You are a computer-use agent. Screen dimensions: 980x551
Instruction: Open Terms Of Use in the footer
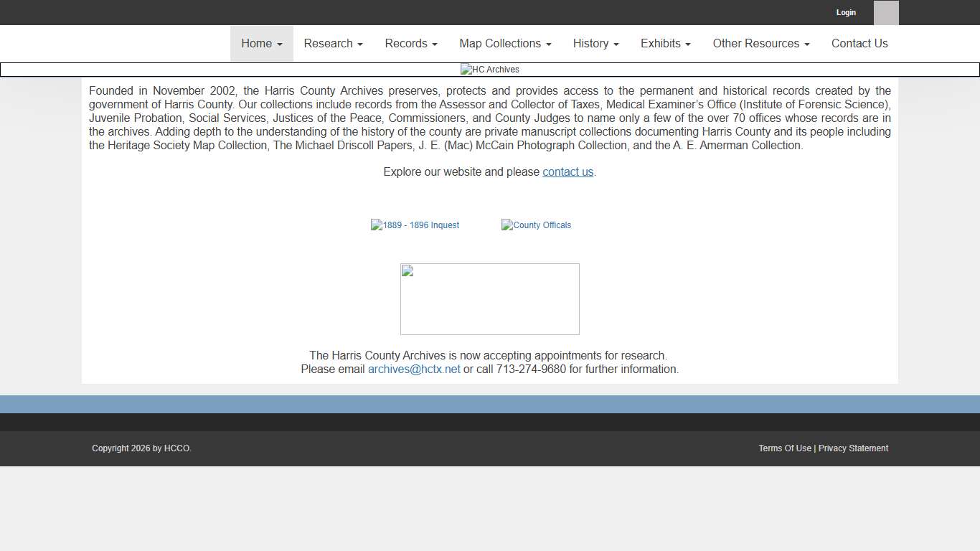pos(785,448)
